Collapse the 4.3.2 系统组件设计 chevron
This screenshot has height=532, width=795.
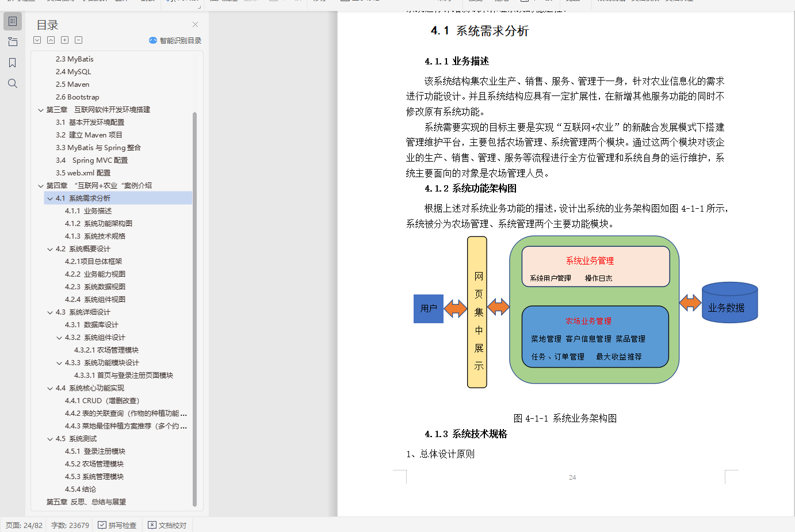pos(59,338)
